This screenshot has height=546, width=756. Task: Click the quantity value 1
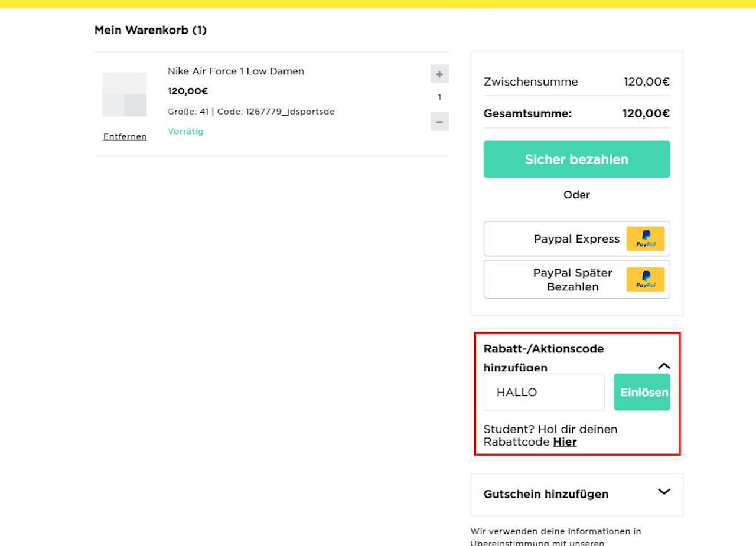point(439,98)
